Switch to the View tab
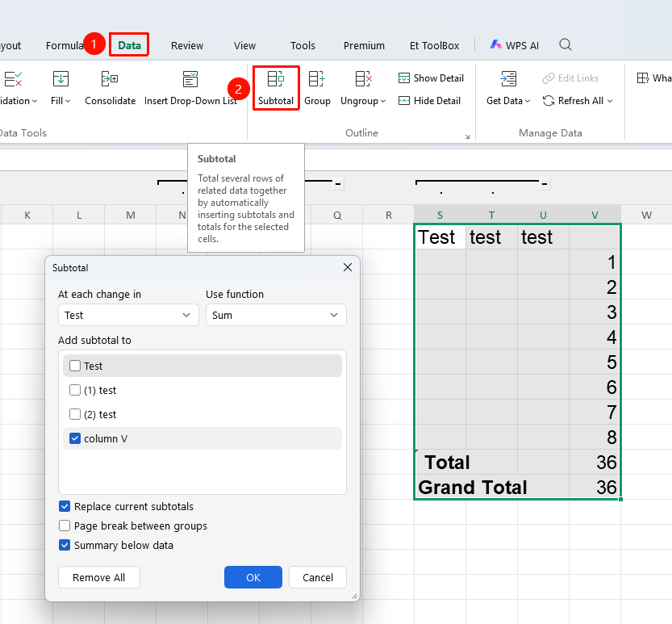Screen dimensions: 672x624 [x=244, y=45]
